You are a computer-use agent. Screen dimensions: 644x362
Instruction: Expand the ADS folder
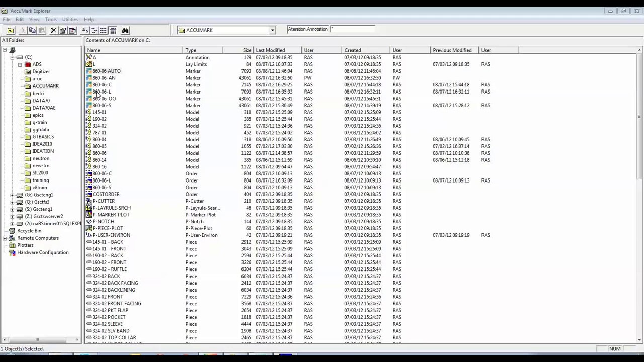pyautogui.click(x=20, y=64)
